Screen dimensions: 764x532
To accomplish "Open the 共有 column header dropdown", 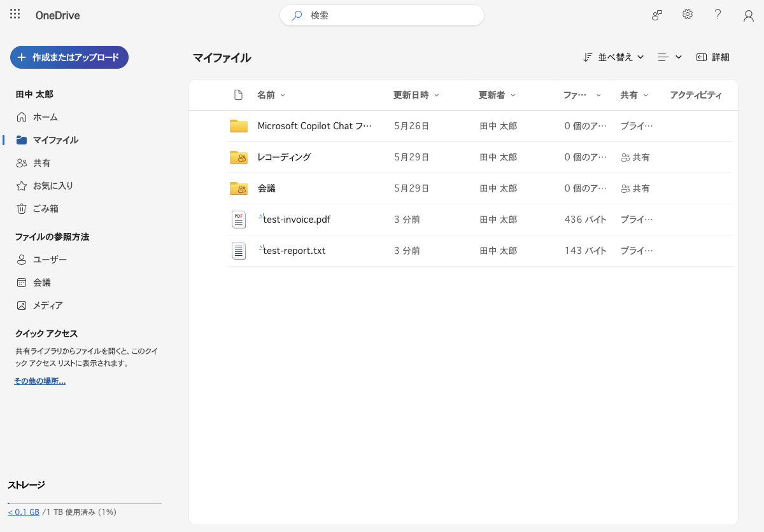I will point(635,95).
